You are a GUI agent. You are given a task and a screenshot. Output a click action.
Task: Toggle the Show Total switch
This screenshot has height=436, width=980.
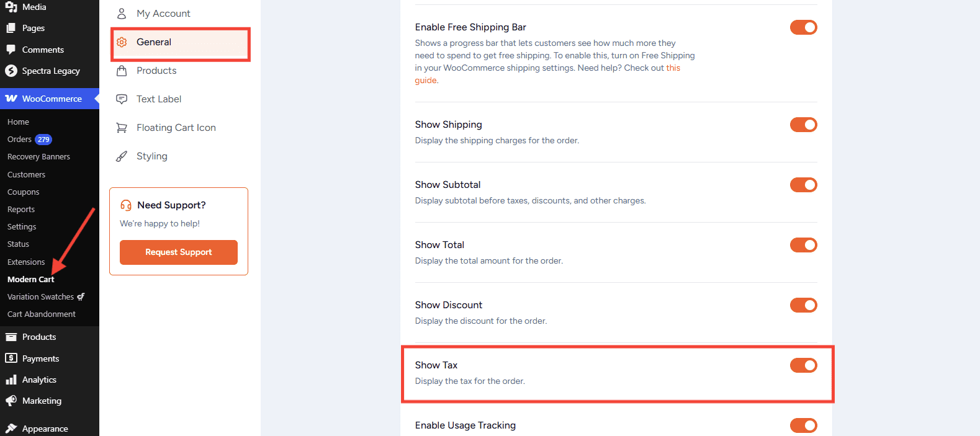803,245
